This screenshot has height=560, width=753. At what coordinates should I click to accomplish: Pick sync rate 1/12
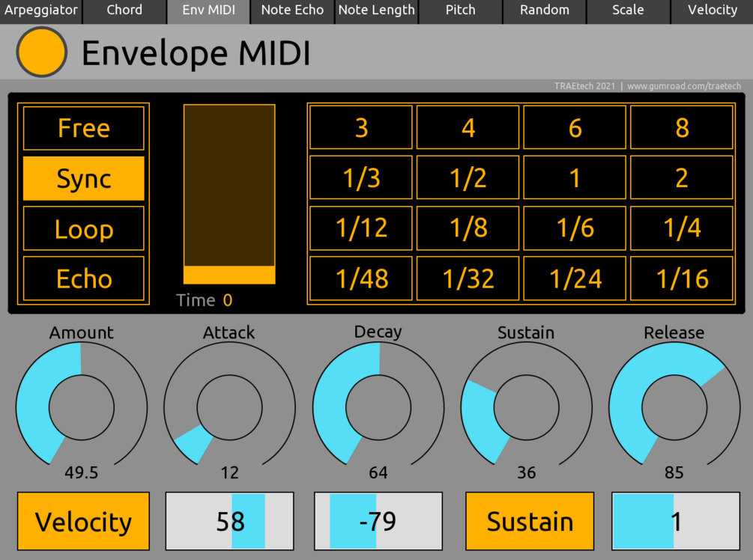[361, 228]
